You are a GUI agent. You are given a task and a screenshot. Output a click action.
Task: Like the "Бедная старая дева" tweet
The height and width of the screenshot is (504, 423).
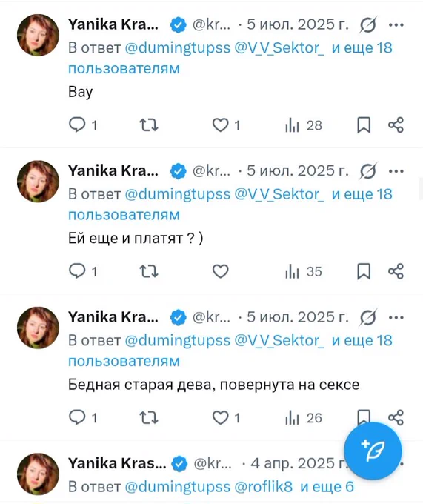coord(221,418)
